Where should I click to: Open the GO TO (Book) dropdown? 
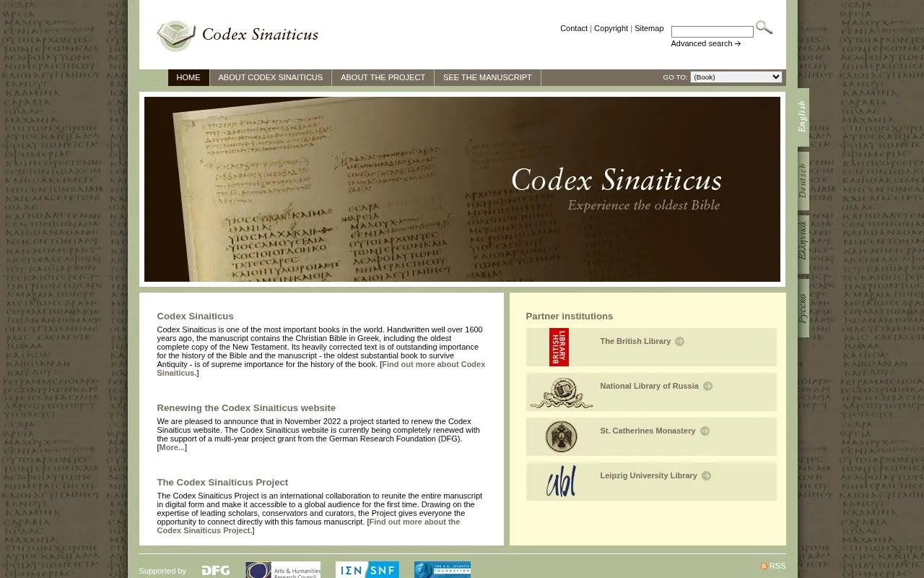pos(736,77)
